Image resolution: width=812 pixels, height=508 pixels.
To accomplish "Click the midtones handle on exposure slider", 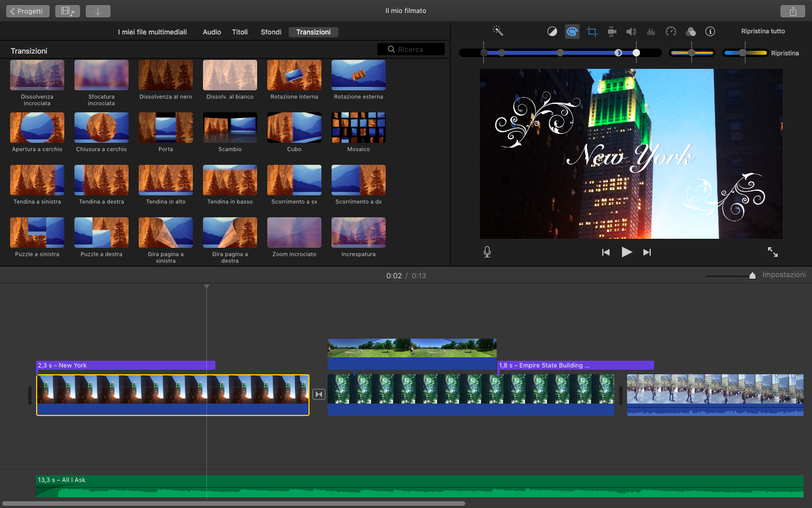I will (x=560, y=52).
